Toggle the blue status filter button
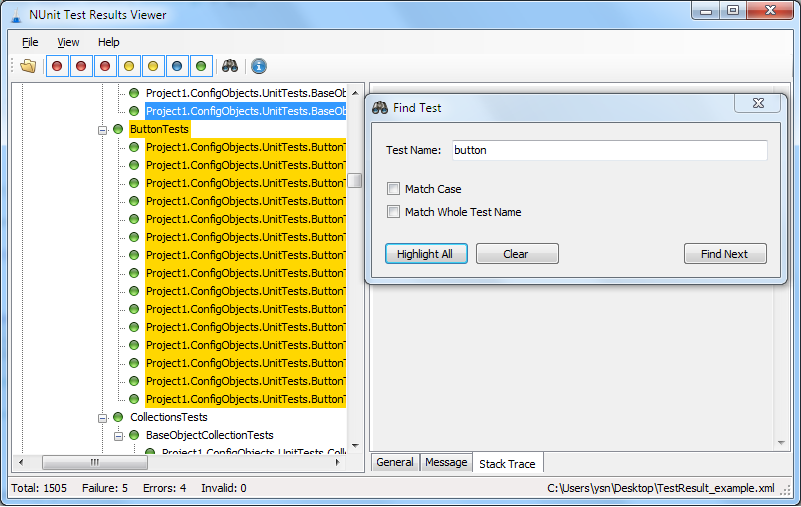 click(177, 66)
